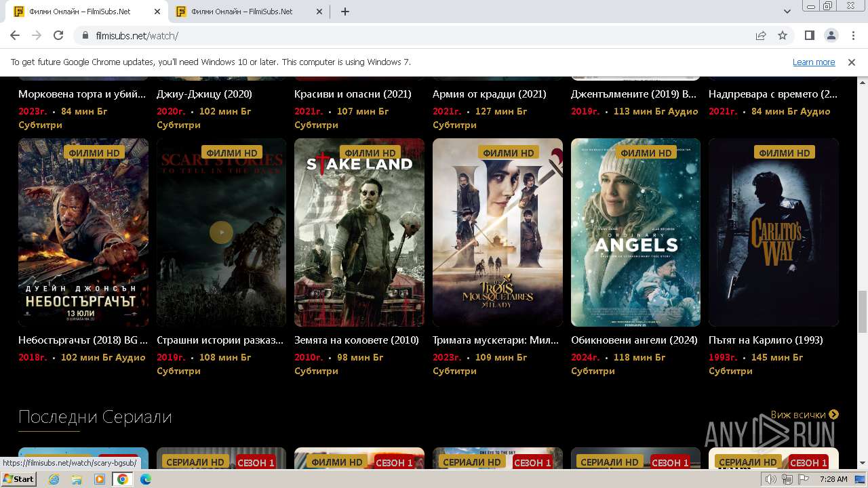
Task: Open the Chrome three-dot menu
Action: (x=852, y=35)
